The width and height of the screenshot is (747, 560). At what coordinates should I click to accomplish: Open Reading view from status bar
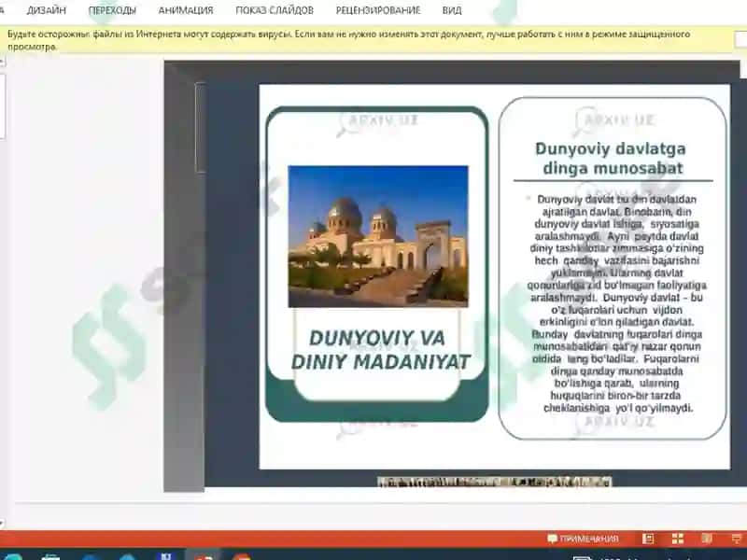(707, 539)
